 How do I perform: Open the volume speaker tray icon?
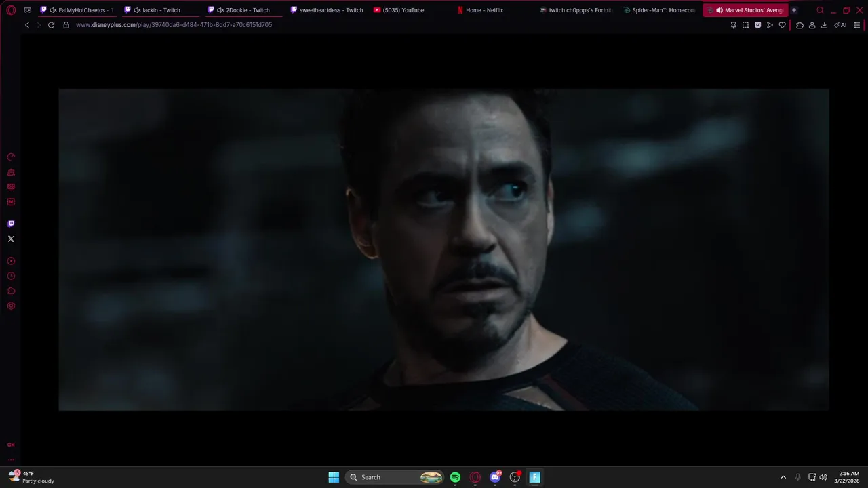point(823,477)
